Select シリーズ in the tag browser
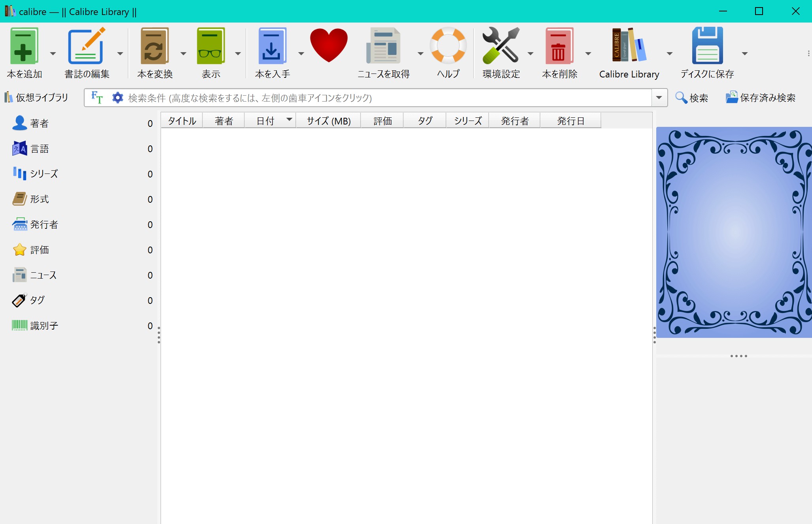 click(x=82, y=174)
